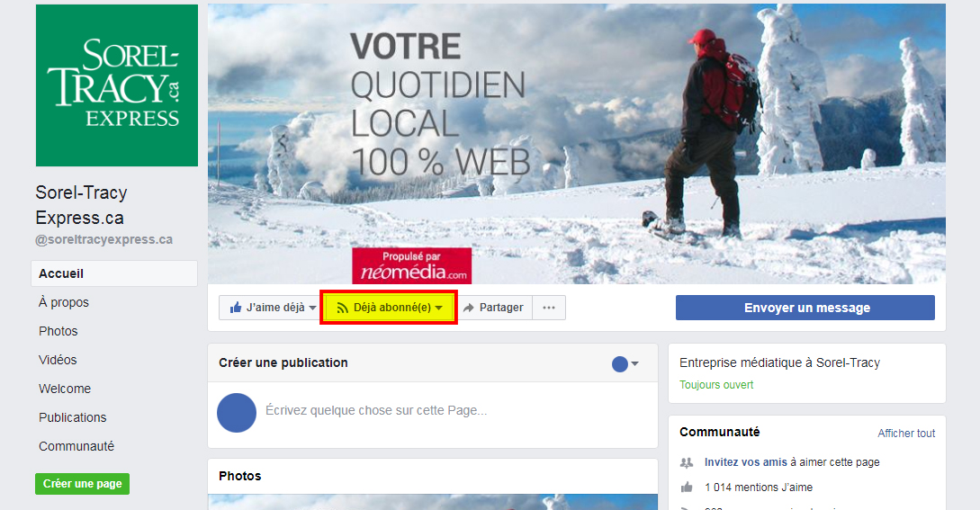Click the Envoyer un message button
The height and width of the screenshot is (510, 980).
tap(805, 308)
